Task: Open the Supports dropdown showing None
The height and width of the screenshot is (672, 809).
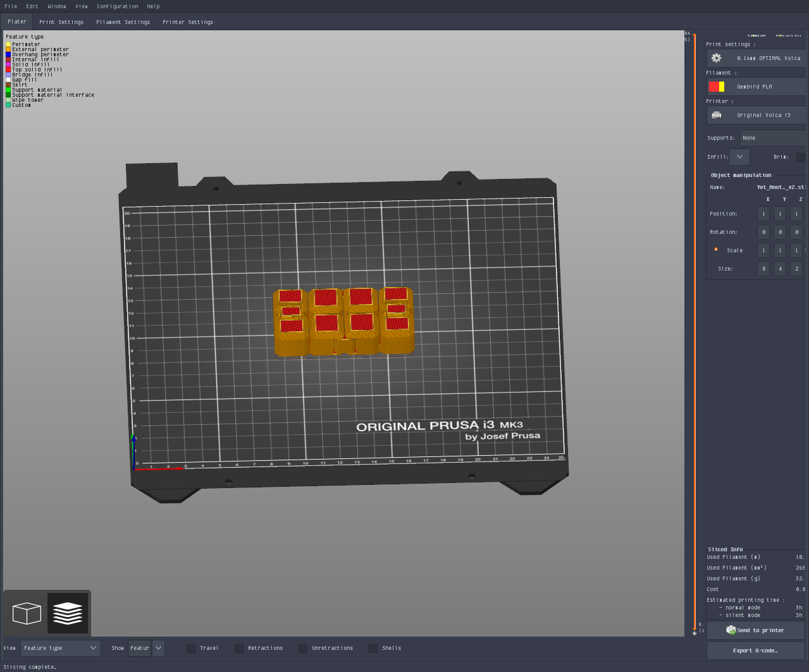Action: [774, 138]
